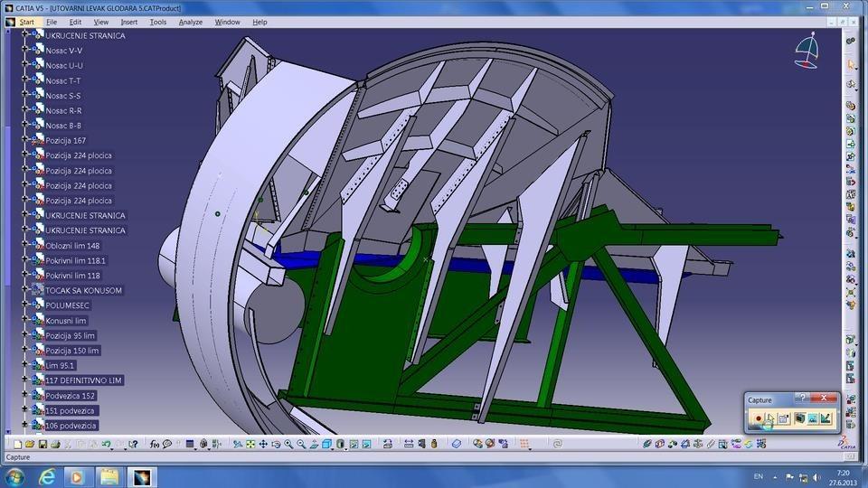The image size is (868, 488).
Task: Open the Tools menu
Action: tap(157, 22)
